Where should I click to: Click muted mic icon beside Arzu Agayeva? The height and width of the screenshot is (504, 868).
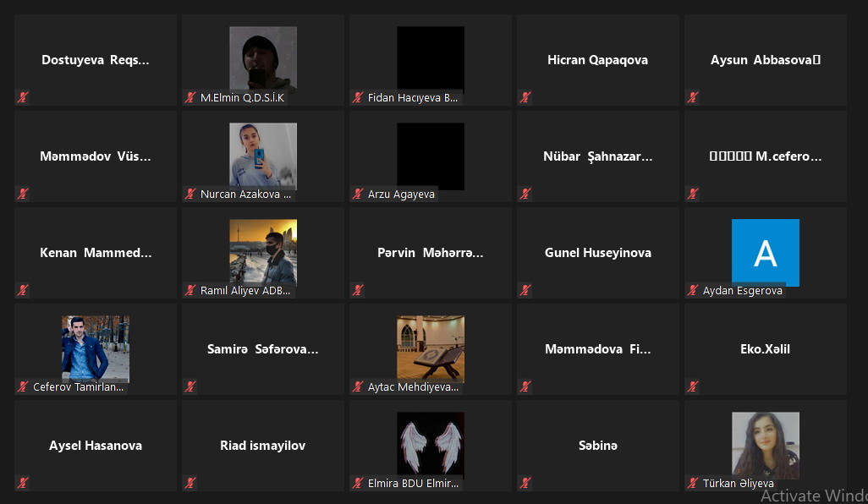coord(358,194)
